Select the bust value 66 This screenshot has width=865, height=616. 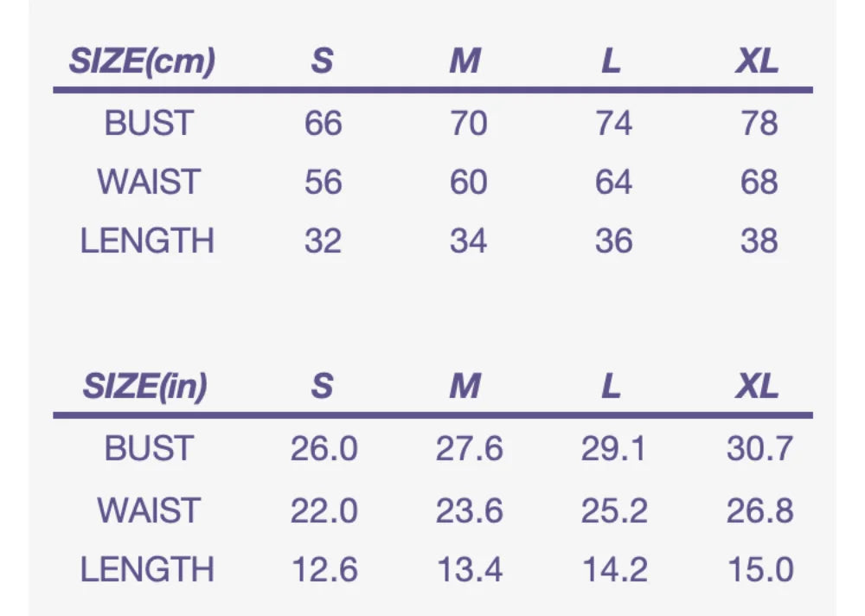(323, 124)
